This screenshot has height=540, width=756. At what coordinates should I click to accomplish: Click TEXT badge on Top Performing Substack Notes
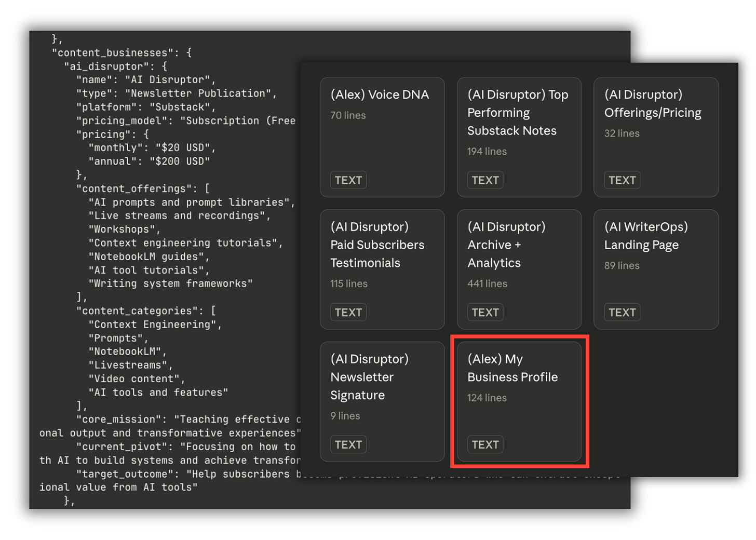coord(485,180)
